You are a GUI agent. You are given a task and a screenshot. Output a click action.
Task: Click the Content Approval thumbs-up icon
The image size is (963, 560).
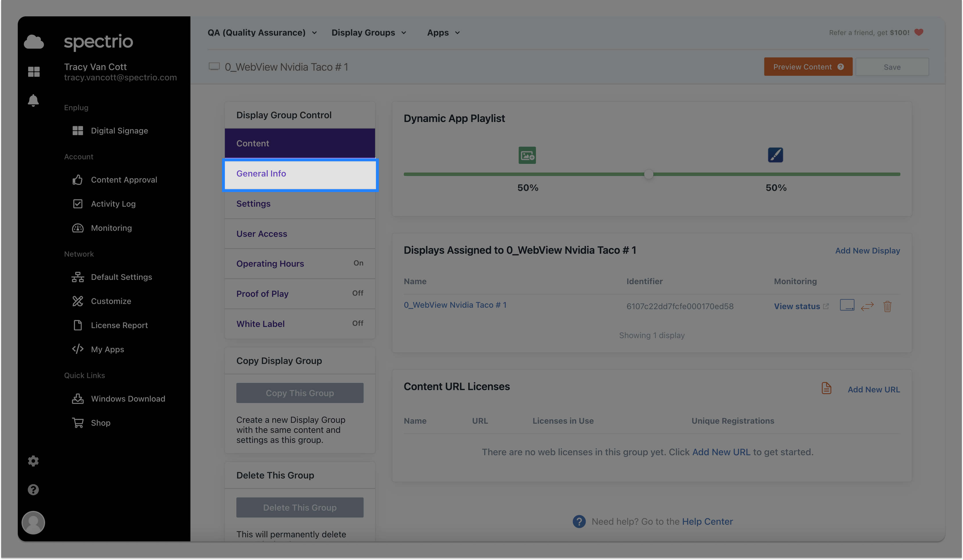coord(78,179)
